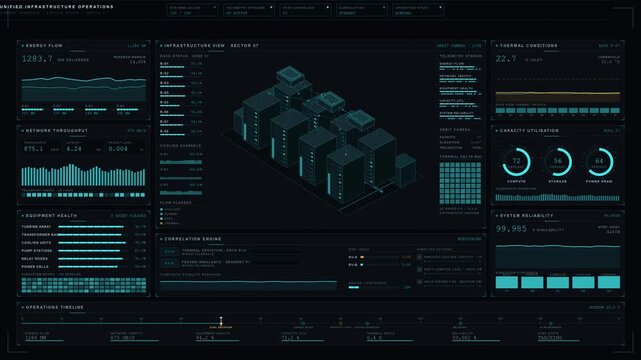Click the 1284 MW timeline readout
Screen dimensions: 641x360
tap(36, 338)
